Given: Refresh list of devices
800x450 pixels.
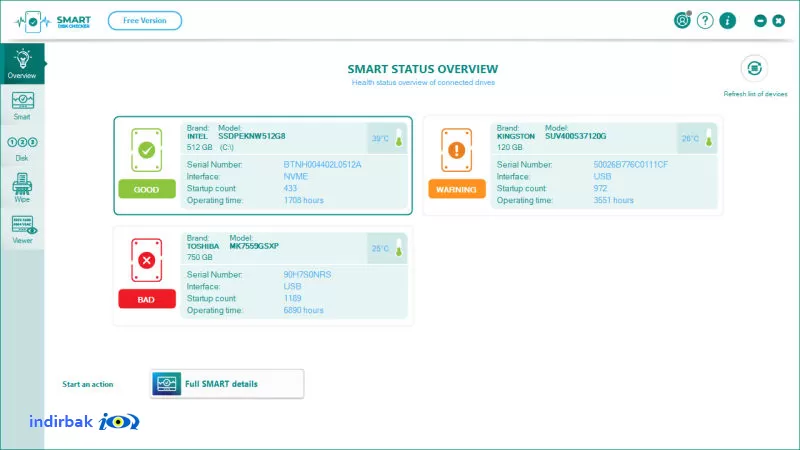Looking at the screenshot, I should click(754, 68).
